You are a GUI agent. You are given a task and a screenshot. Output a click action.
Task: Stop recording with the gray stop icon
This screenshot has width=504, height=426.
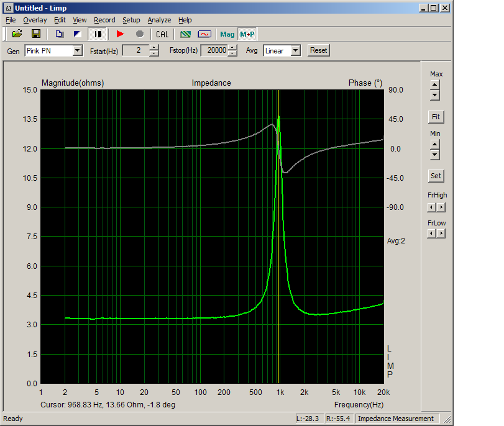pos(139,34)
